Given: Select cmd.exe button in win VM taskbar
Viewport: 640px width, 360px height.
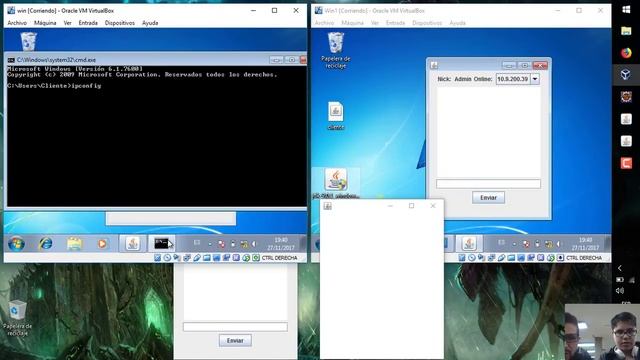Looking at the screenshot, I should pos(162,244).
